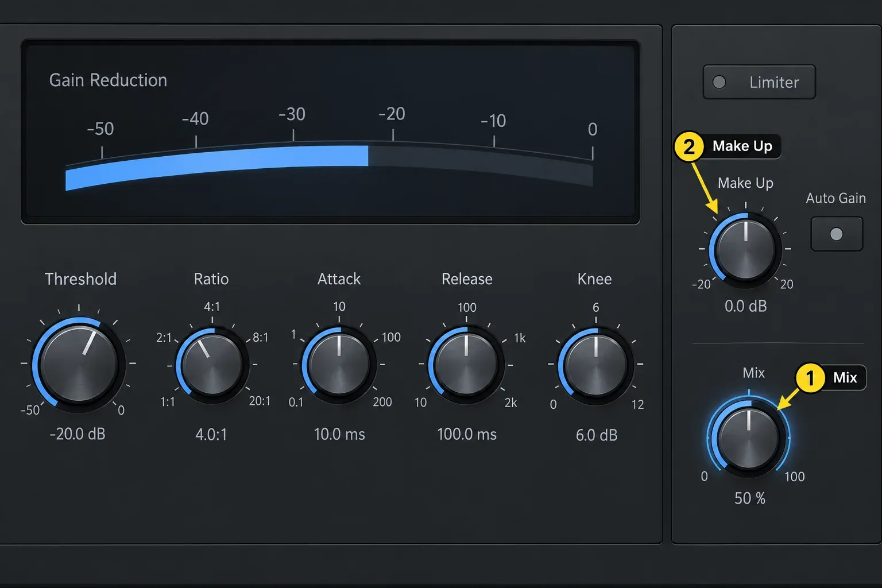Click the "1k" mark on the Release dial
Viewport: 882px width, 588px height.
tap(520, 338)
